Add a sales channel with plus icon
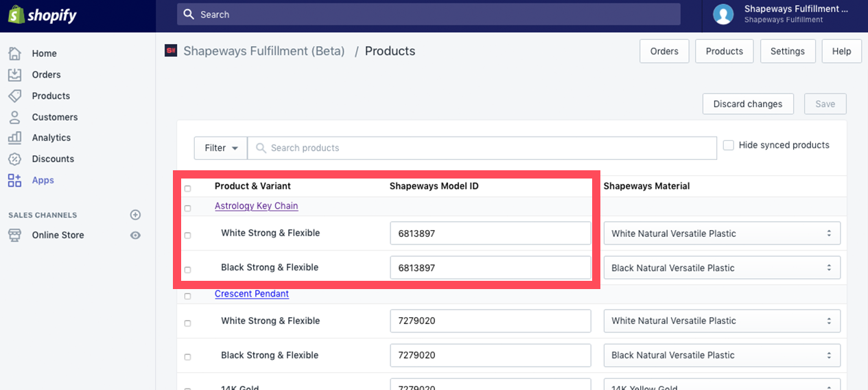 pyautogui.click(x=135, y=215)
